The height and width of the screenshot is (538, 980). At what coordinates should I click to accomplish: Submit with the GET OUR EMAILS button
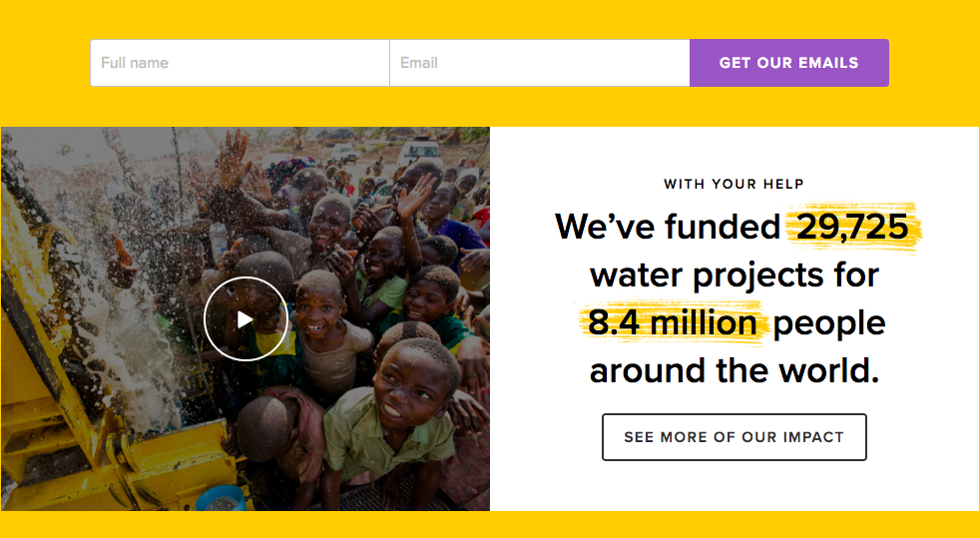click(x=788, y=63)
